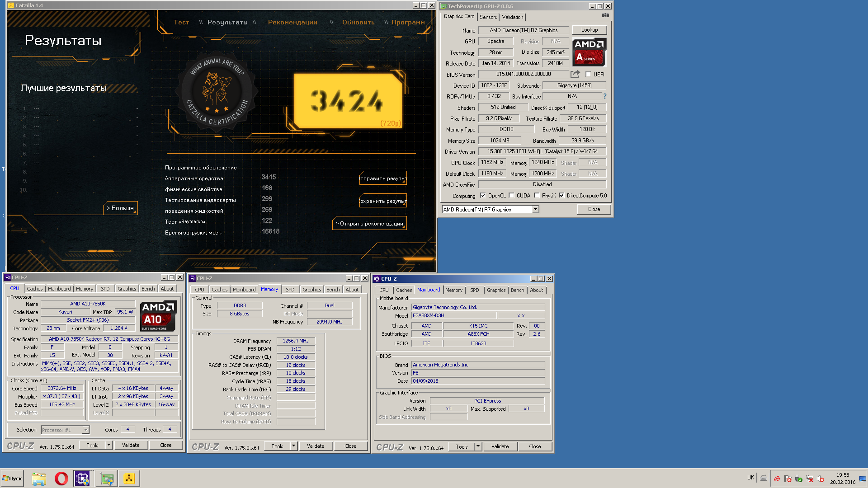The image size is (868, 488).
Task: Click the muted volume speaker tray icon
Action: [821, 479]
